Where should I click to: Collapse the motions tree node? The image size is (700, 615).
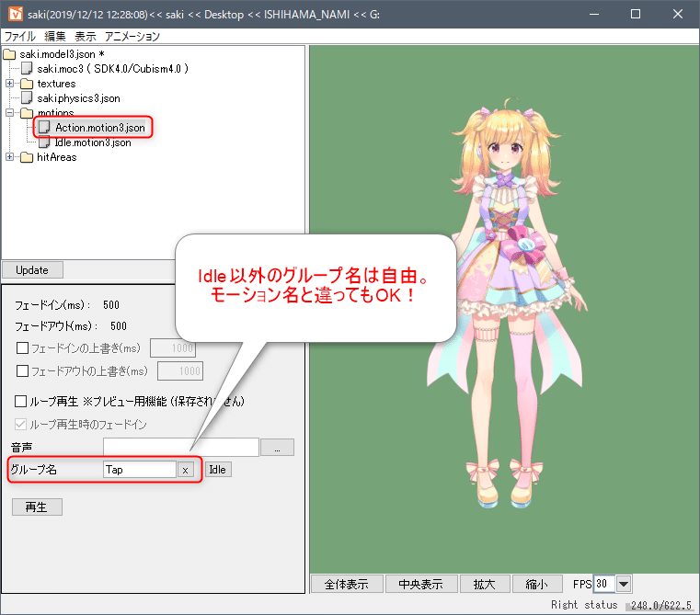(9, 112)
